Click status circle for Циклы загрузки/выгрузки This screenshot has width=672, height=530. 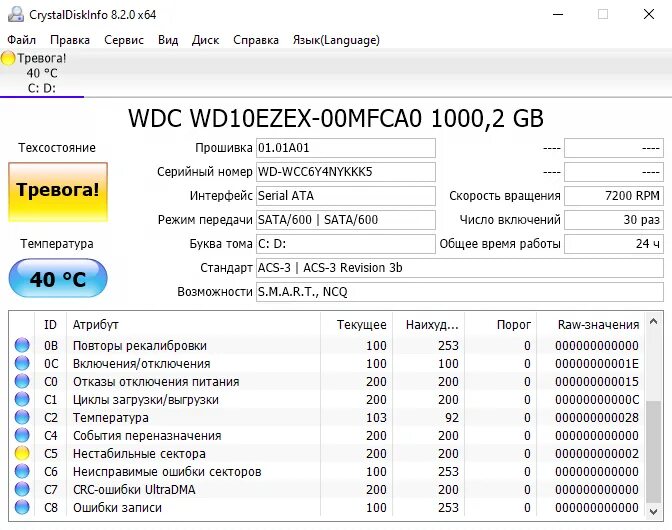22,399
